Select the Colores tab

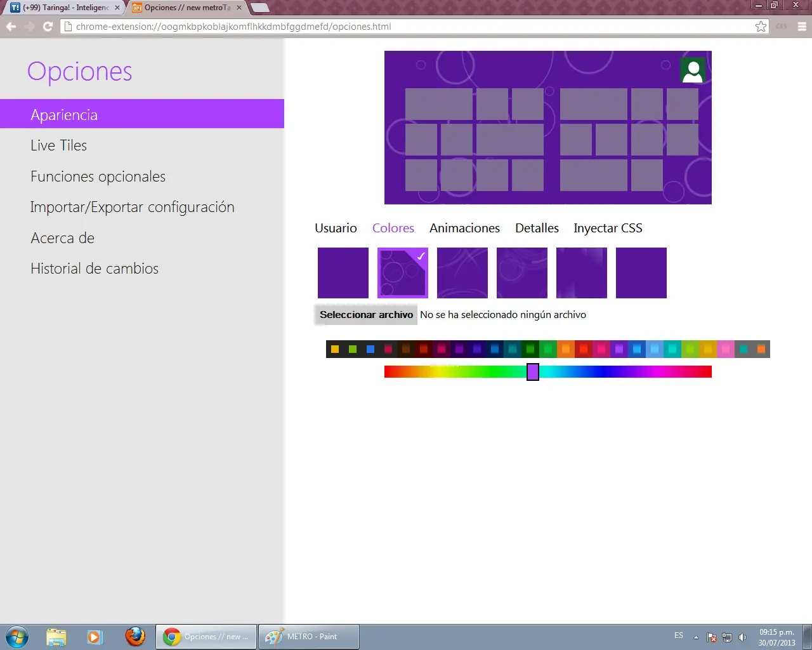(x=393, y=228)
